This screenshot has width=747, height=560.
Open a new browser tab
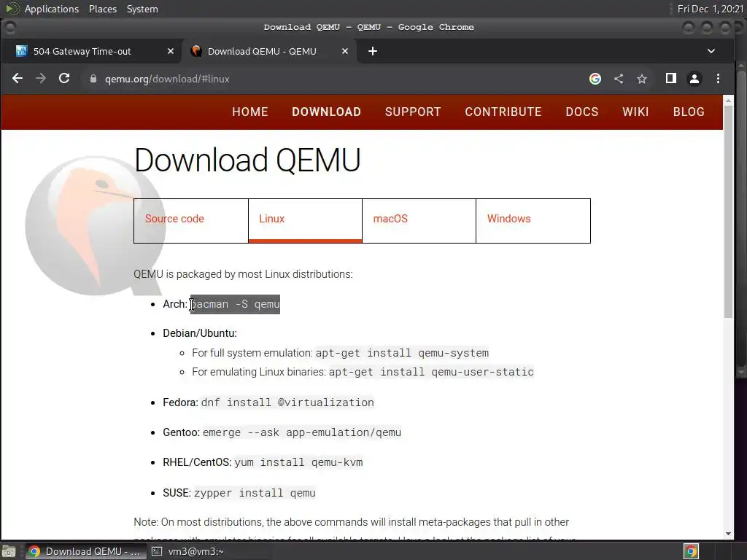click(x=373, y=52)
